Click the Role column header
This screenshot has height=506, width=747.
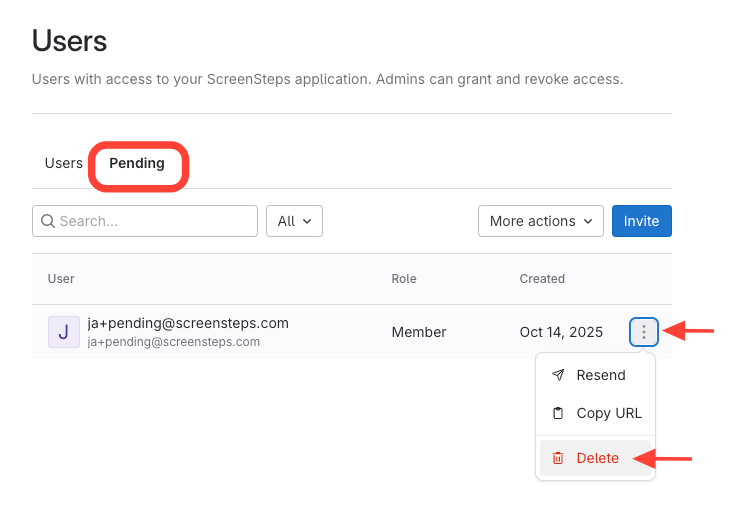(x=404, y=279)
